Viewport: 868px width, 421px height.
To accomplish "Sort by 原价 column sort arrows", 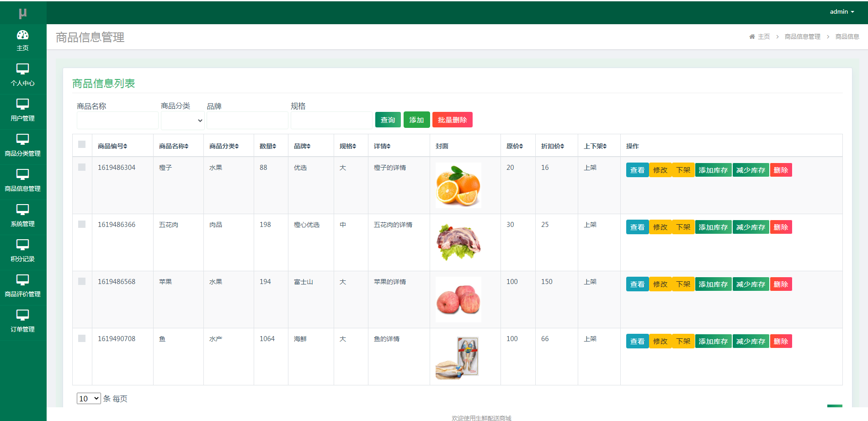I will [x=521, y=146].
